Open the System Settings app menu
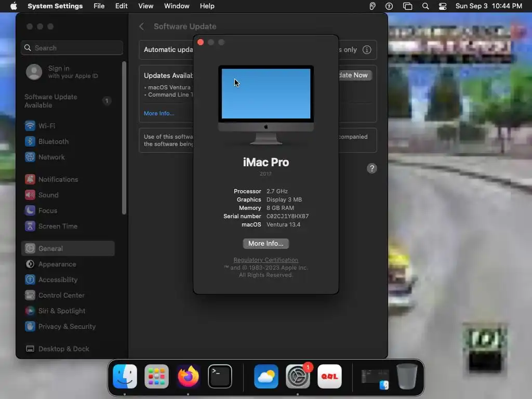 55,6
